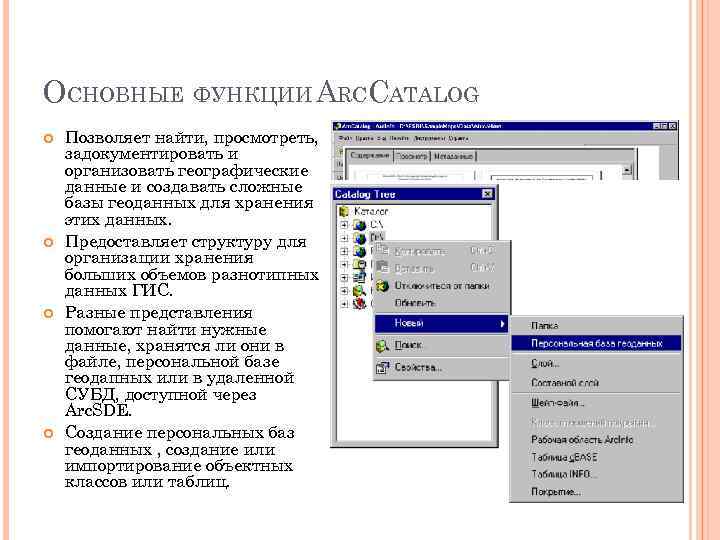Click the Свойства properties icon in context menu
720x540 pixels.
pyautogui.click(x=382, y=368)
